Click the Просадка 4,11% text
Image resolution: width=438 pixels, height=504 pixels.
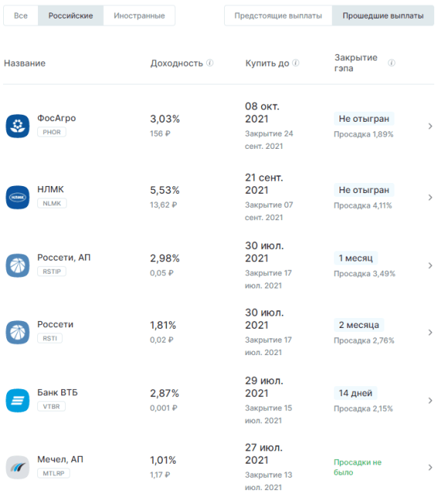click(x=363, y=205)
